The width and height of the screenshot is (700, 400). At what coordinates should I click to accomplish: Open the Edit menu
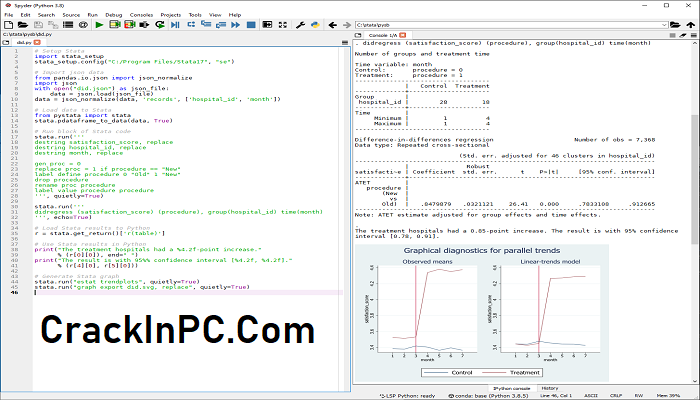point(25,15)
